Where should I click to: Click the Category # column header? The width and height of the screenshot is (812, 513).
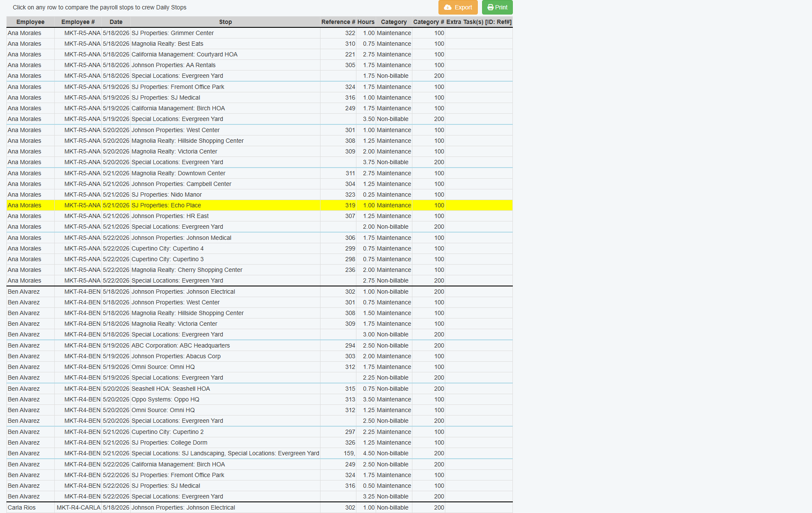coord(429,22)
